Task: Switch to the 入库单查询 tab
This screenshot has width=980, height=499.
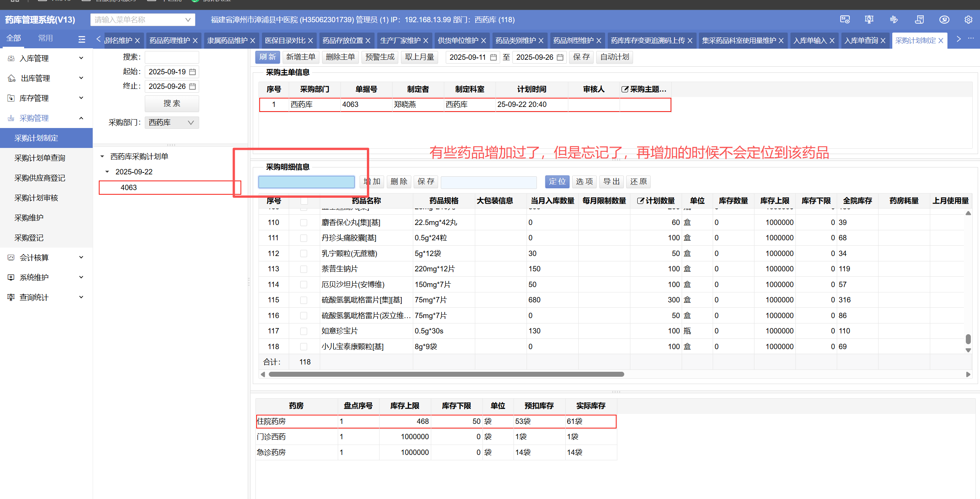Action: [861, 41]
